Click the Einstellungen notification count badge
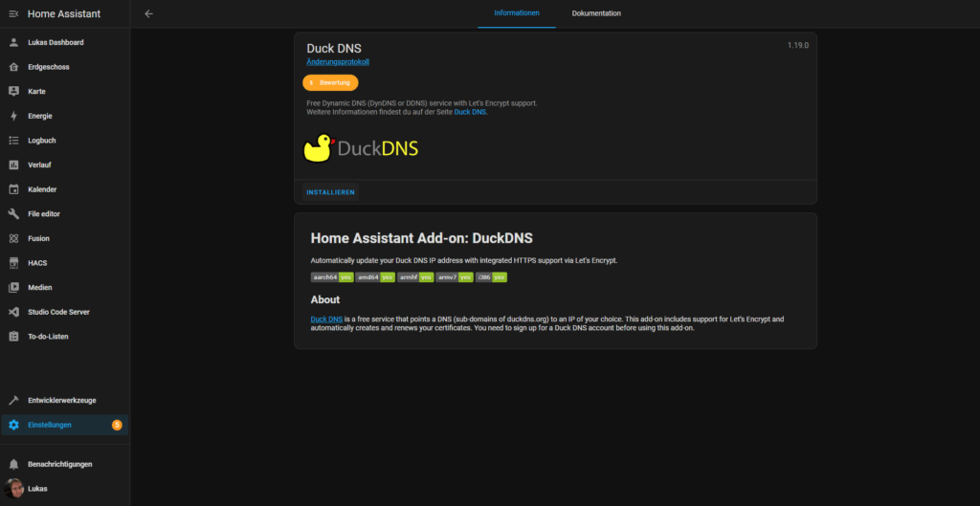Viewport: 980px width, 506px height. 117,425
